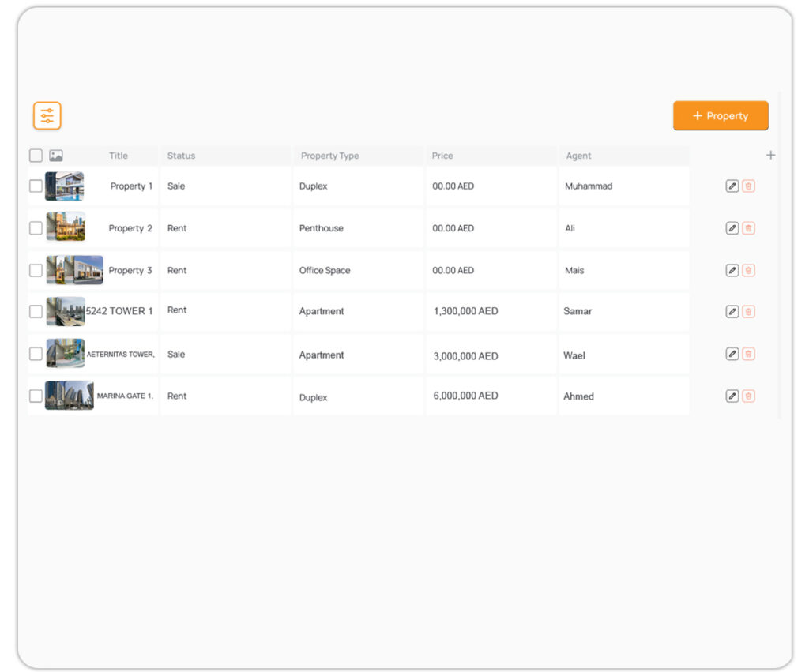The image size is (809, 672).
Task: Toggle the select-all checkbox in header
Action: coord(36,156)
